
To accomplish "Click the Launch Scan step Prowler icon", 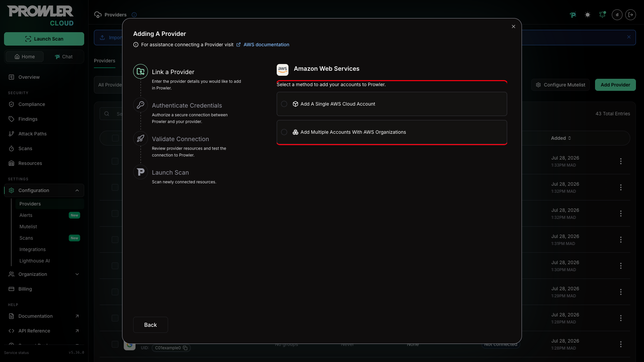I will [x=141, y=172].
